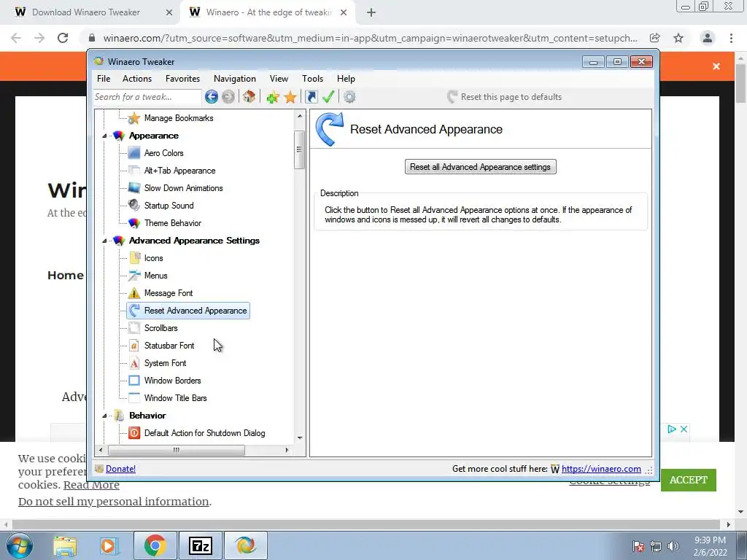747x560 pixels.
Task: Open the Donate! link
Action: tap(120, 469)
